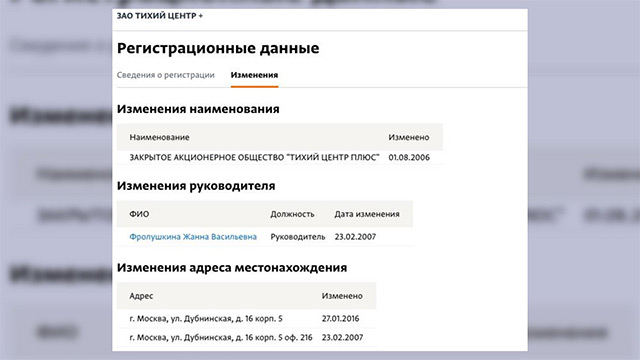Image resolution: width=640 pixels, height=360 pixels.
Task: Click Изменено header in name changes table
Action: 409,138
